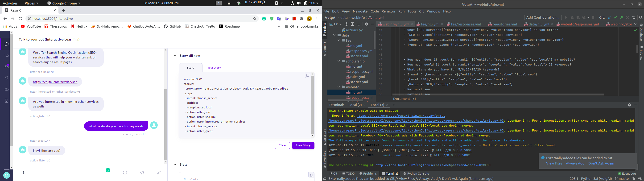Click Select Opened File target icon in Project panel

tap(347, 24)
